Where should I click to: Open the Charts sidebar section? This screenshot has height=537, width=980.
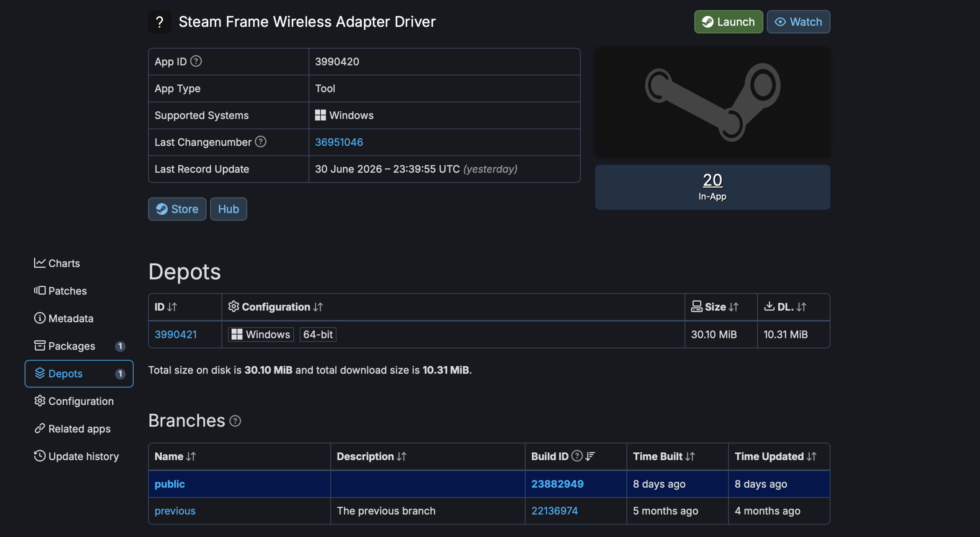click(79, 263)
